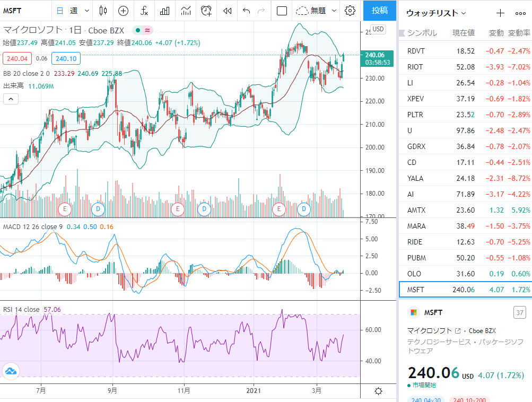
Task: Select the RIOT row in the watchlist
Action: (x=466, y=67)
